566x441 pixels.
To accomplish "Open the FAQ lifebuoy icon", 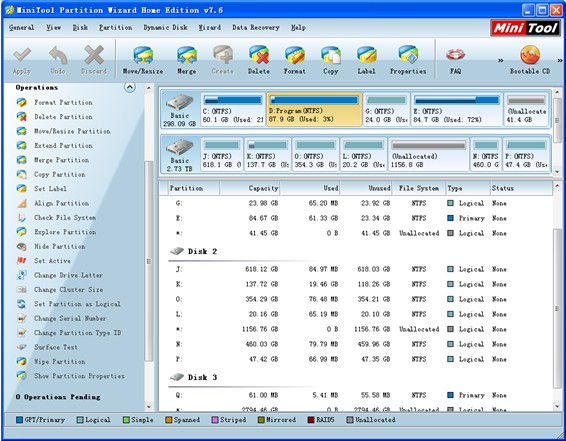I will coord(455,60).
